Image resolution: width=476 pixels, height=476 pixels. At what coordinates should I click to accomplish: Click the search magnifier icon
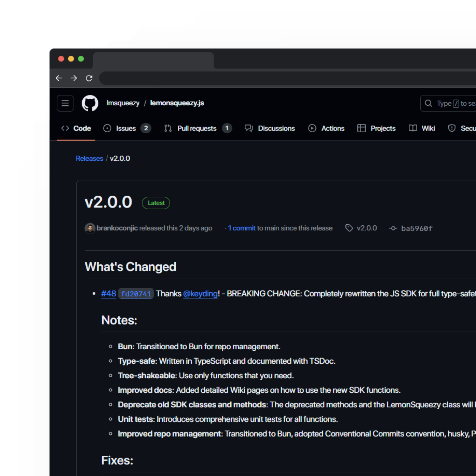(428, 103)
